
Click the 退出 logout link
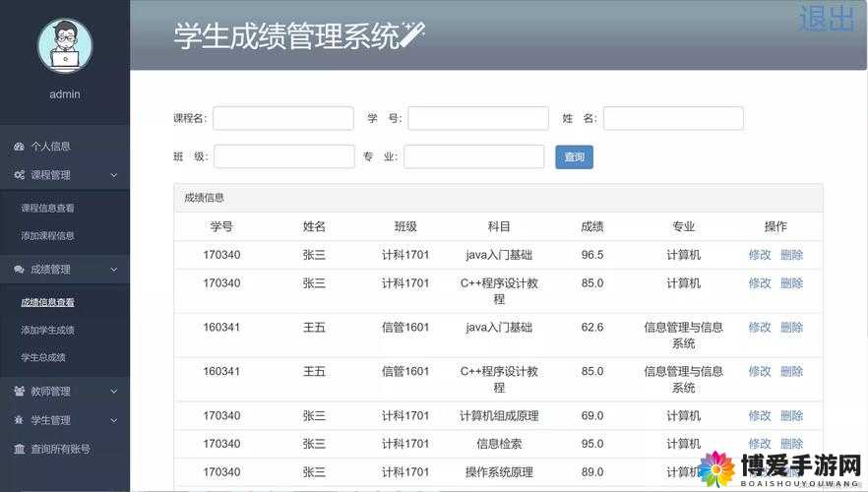(827, 19)
